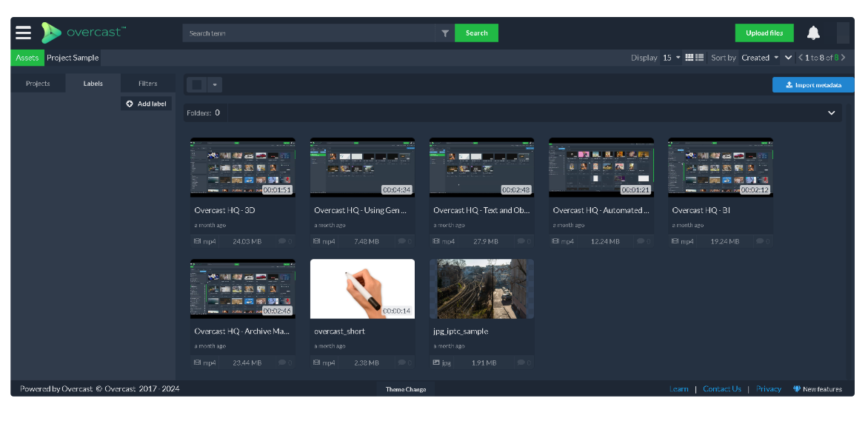Toggle sort order direction arrow
The width and height of the screenshot is (868, 421).
789,58
